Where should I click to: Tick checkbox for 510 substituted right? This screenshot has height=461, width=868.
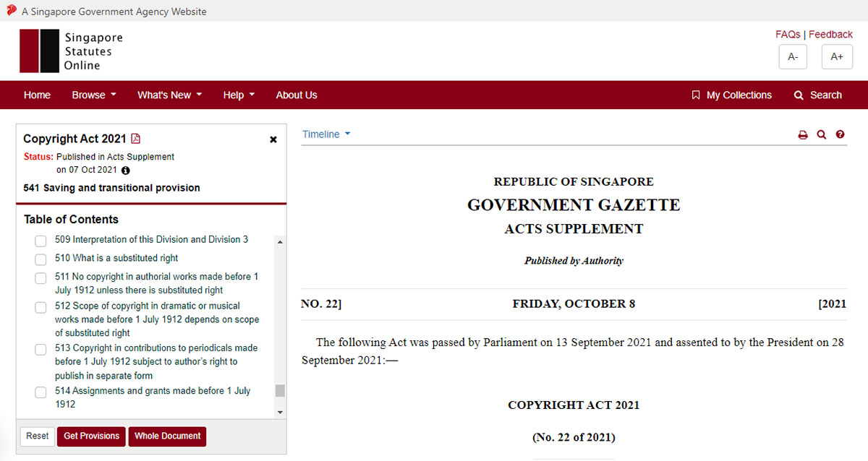(x=41, y=259)
